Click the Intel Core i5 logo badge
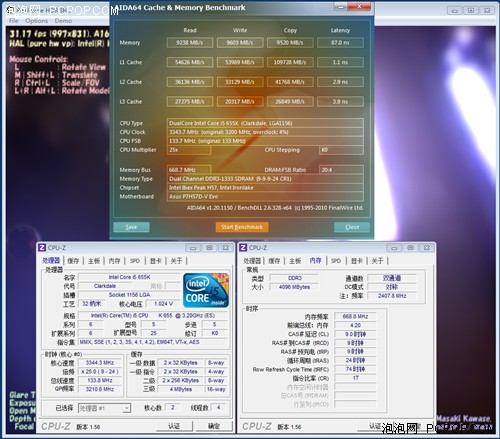 [206, 290]
